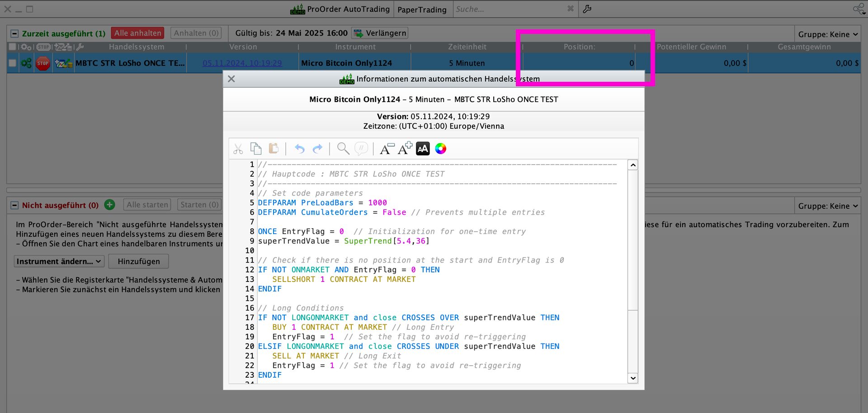The image size is (868, 413).
Task: Sort by the Handelssystem column header
Action: (137, 47)
